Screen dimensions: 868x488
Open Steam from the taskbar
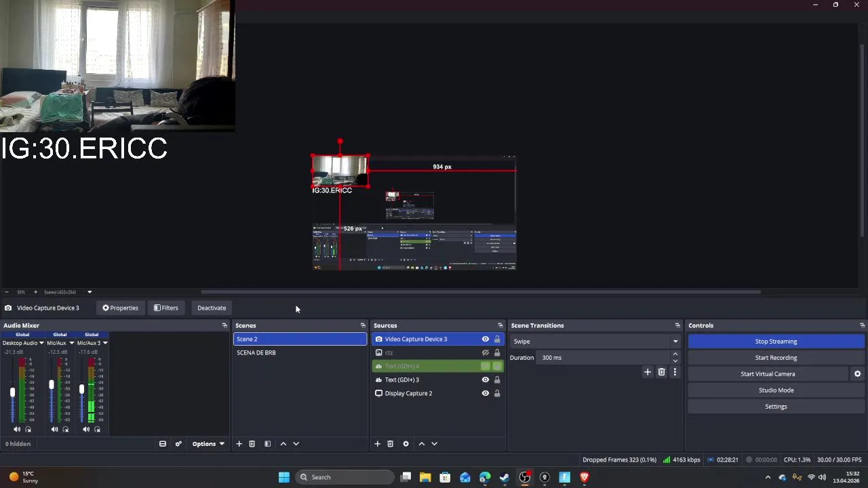point(505,477)
